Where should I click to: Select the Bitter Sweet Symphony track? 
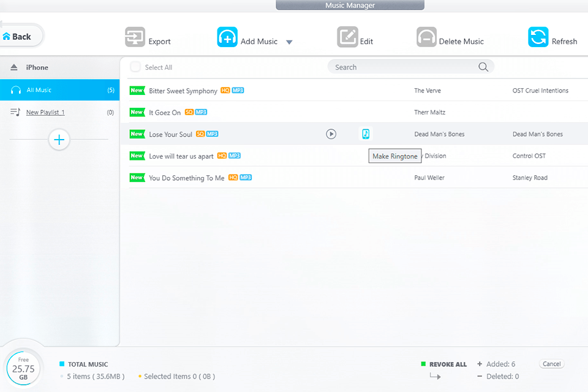pos(183,91)
